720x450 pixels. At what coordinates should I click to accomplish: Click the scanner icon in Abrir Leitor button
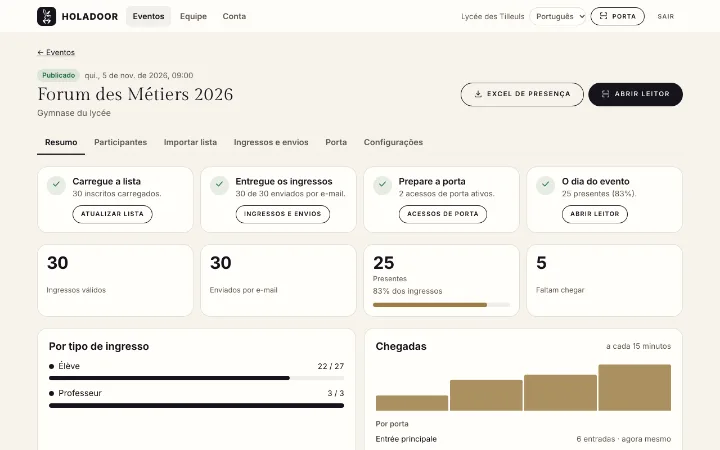click(x=605, y=94)
